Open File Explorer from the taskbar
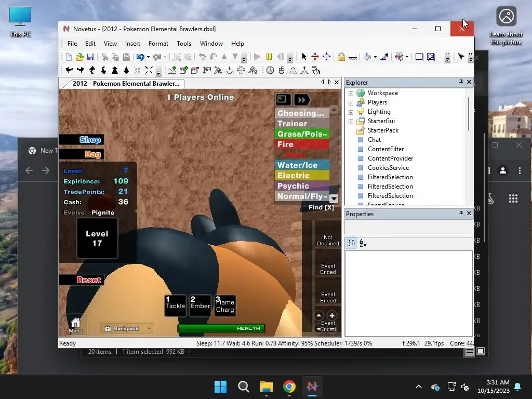This screenshot has width=532, height=399. (267, 387)
